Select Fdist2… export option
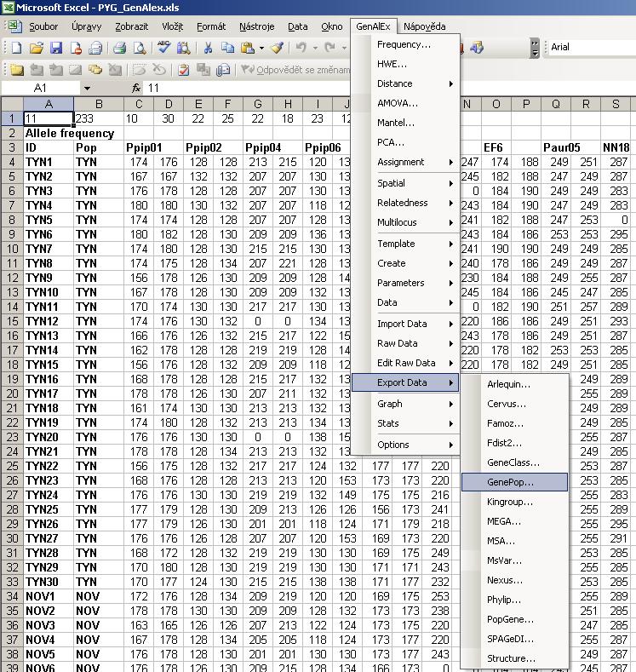Image resolution: width=636 pixels, height=672 pixels. coord(514,443)
